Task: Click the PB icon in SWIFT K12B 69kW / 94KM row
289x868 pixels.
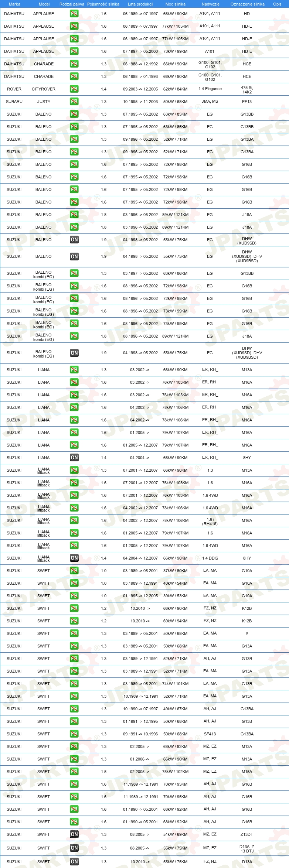Action: [74, 621]
